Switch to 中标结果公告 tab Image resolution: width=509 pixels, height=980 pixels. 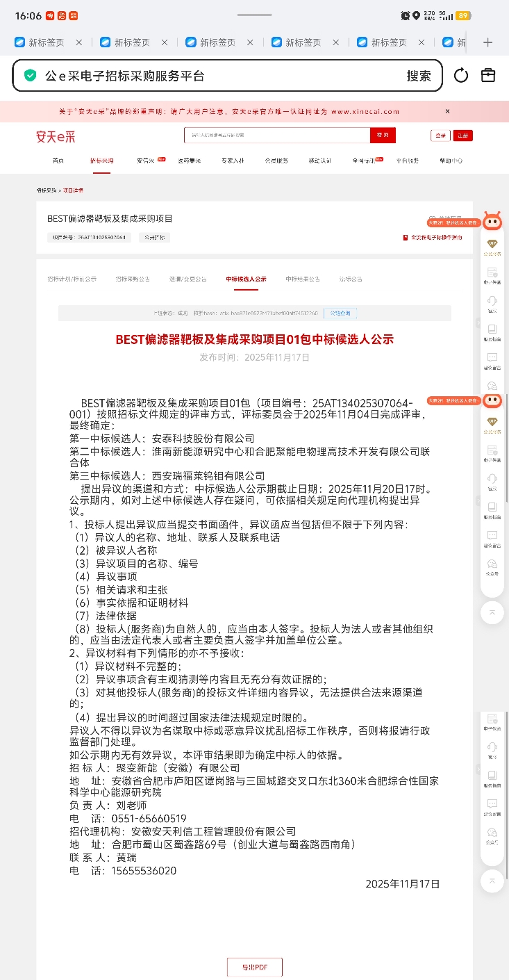[303, 279]
